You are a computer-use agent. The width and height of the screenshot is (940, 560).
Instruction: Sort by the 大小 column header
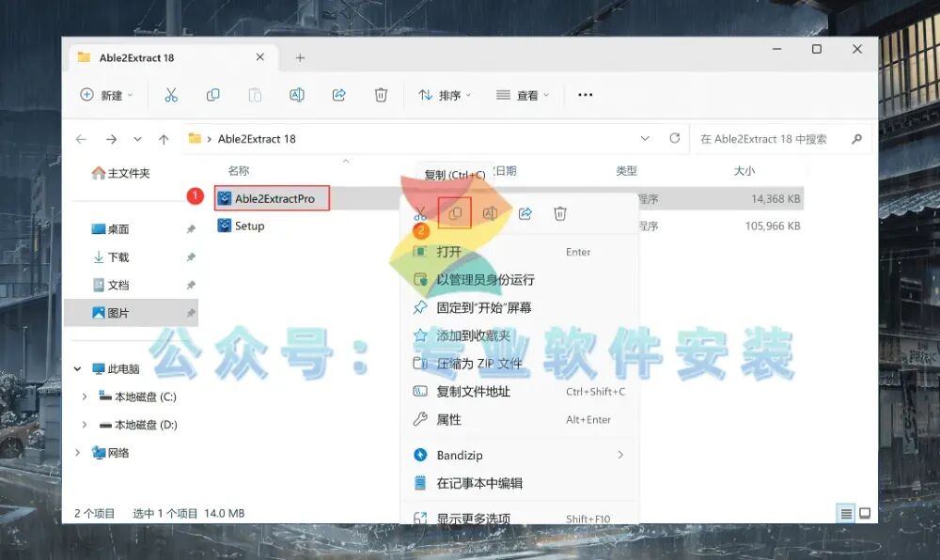744,171
